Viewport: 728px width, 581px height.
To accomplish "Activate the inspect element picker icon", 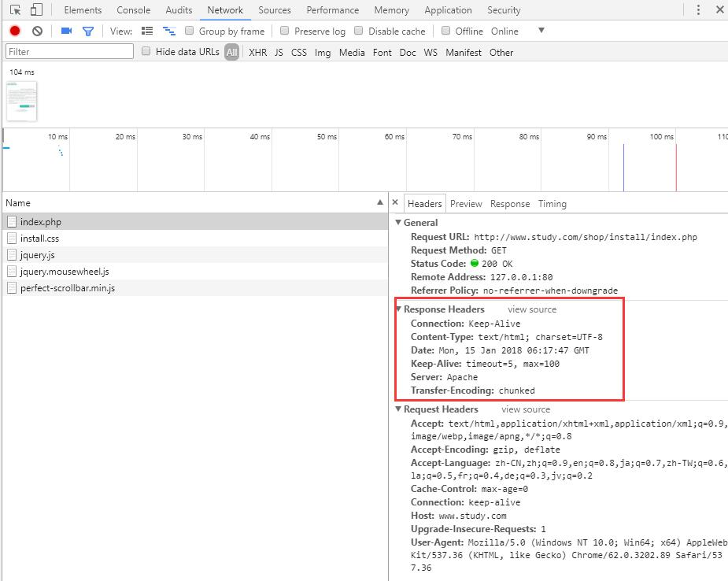I will point(15,9).
